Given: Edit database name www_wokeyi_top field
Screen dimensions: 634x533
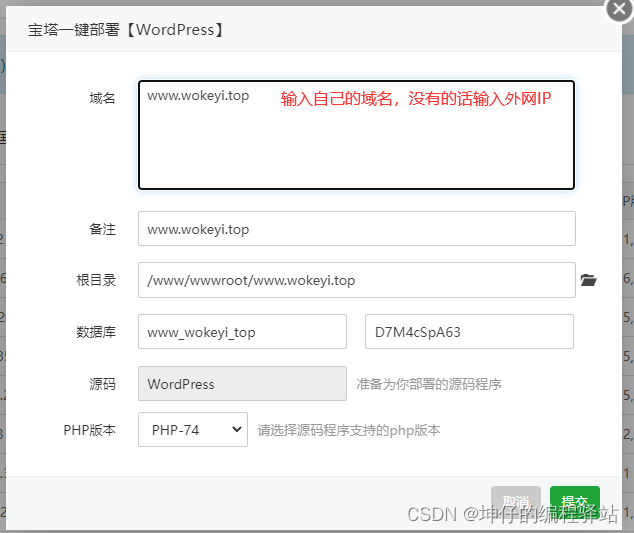Looking at the screenshot, I should point(242,332).
